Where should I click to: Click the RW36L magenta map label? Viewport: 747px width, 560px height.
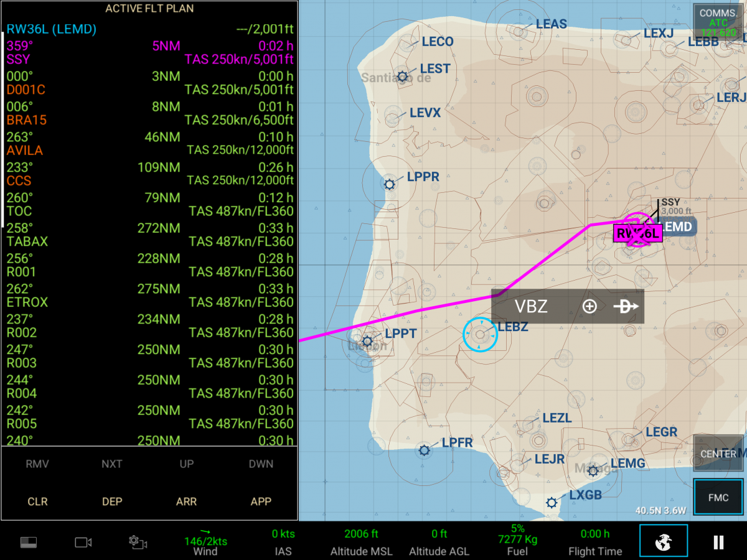(637, 234)
